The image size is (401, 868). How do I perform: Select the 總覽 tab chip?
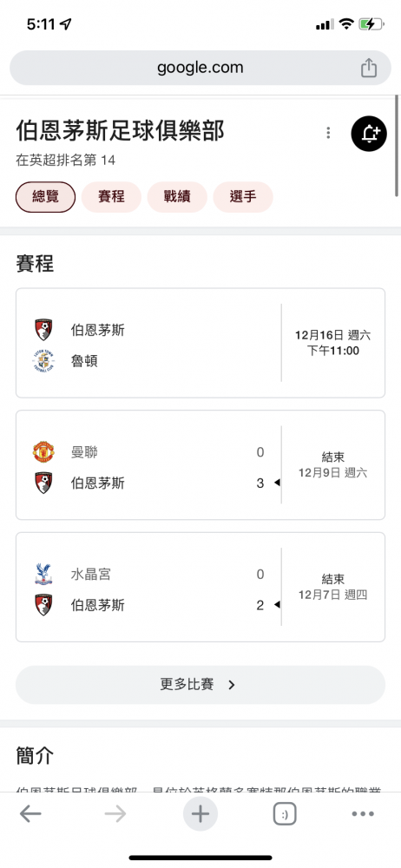click(45, 197)
